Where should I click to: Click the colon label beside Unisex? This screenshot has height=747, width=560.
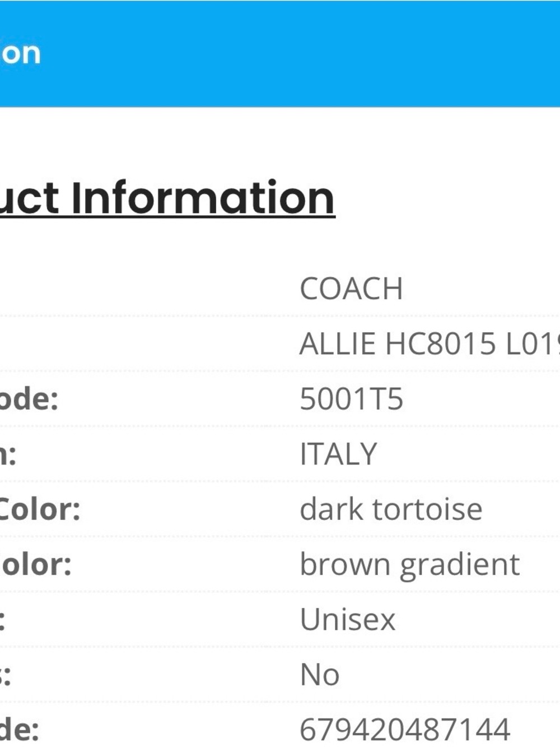[2, 619]
